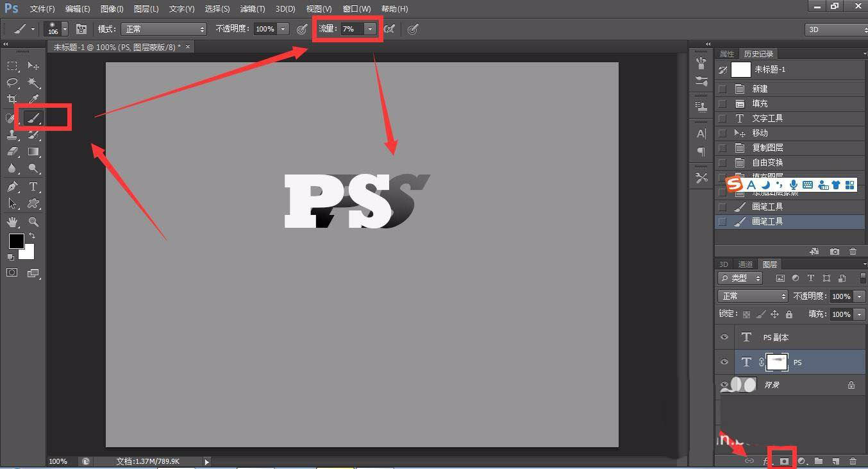Switch to the 通道 tab
This screenshot has width=868, height=469.
click(746, 264)
